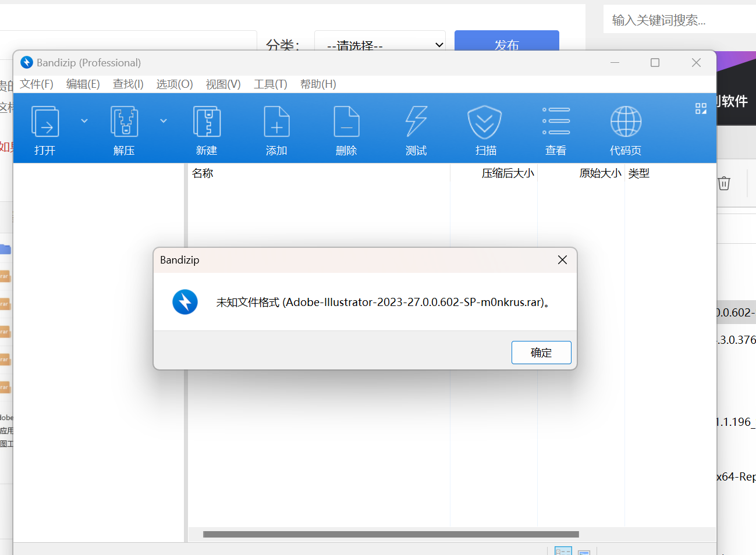This screenshot has width=756, height=555.
Task: Open the 文件(F) menu
Action: (x=37, y=84)
